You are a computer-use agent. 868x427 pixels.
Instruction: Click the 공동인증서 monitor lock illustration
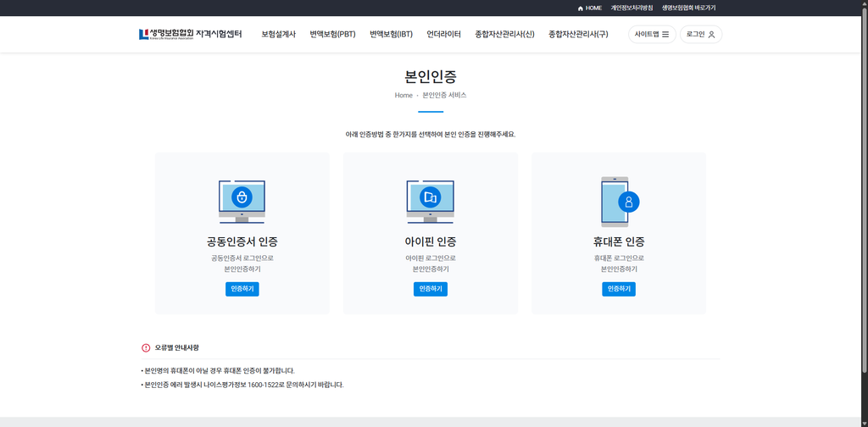point(242,202)
